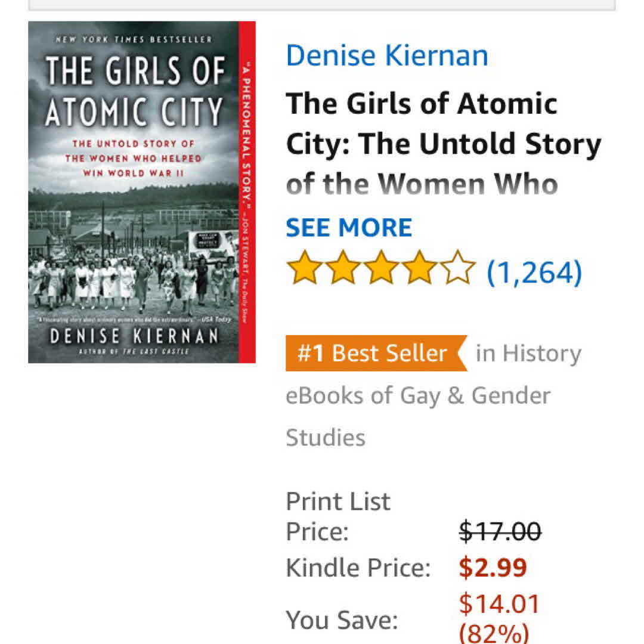This screenshot has height=644, width=644.
Task: Tap The Girls of Atomic City cover image
Action: pyautogui.click(x=142, y=192)
